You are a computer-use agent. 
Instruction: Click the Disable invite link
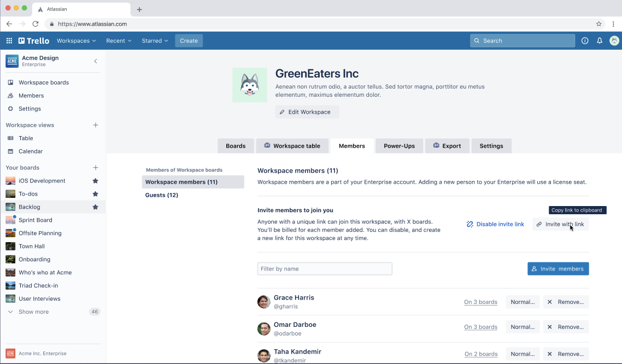tap(495, 224)
